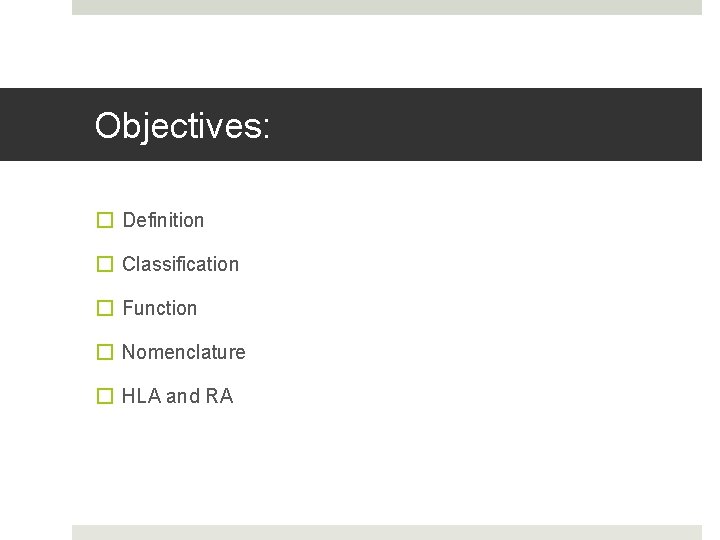This screenshot has width=720, height=540.
Task: Click the Nomenclature list item text
Action: pyautogui.click(x=183, y=352)
